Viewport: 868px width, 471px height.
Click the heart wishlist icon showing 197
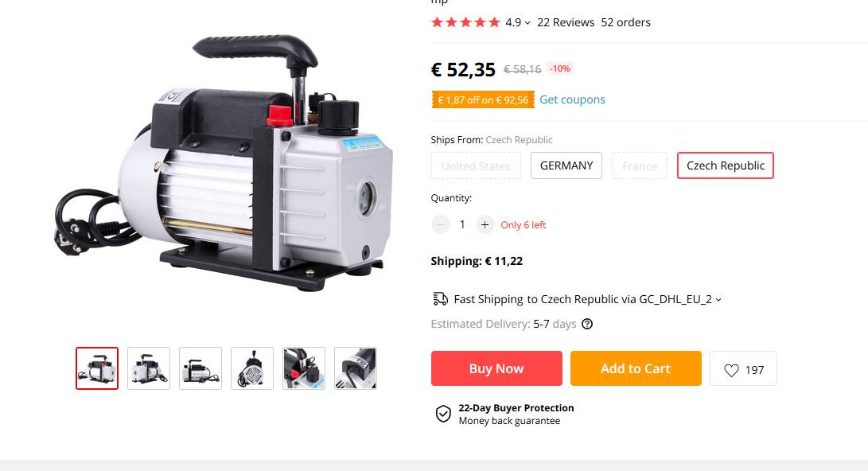(x=731, y=370)
